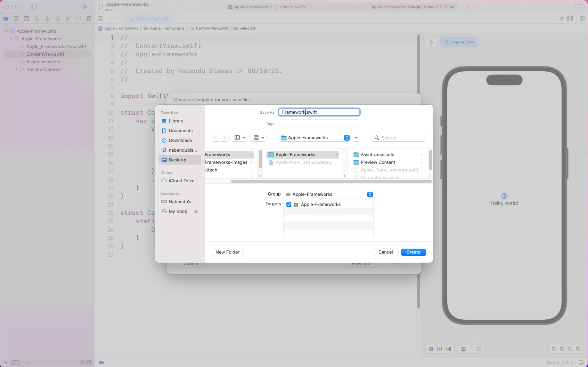
Task: Open Library in Favorites sidebar
Action: pyautogui.click(x=180, y=121)
